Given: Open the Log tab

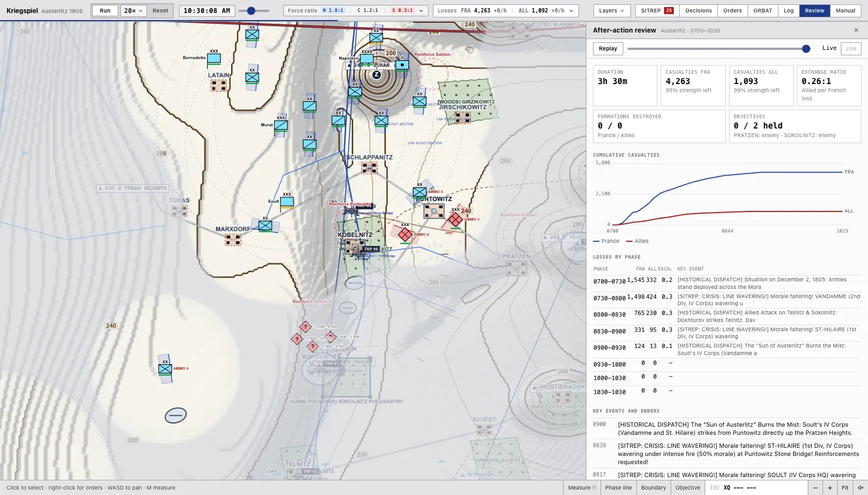Looking at the screenshot, I should pos(788,11).
